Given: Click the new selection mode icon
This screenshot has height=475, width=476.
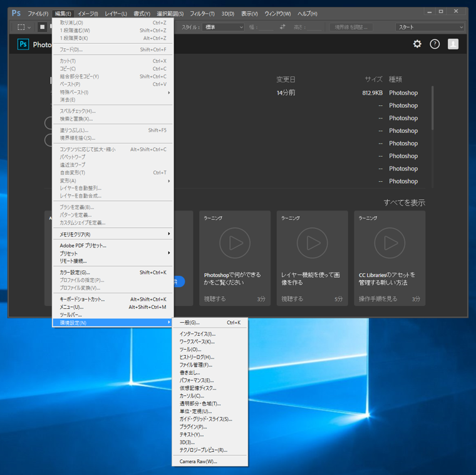Looking at the screenshot, I should (x=42, y=27).
